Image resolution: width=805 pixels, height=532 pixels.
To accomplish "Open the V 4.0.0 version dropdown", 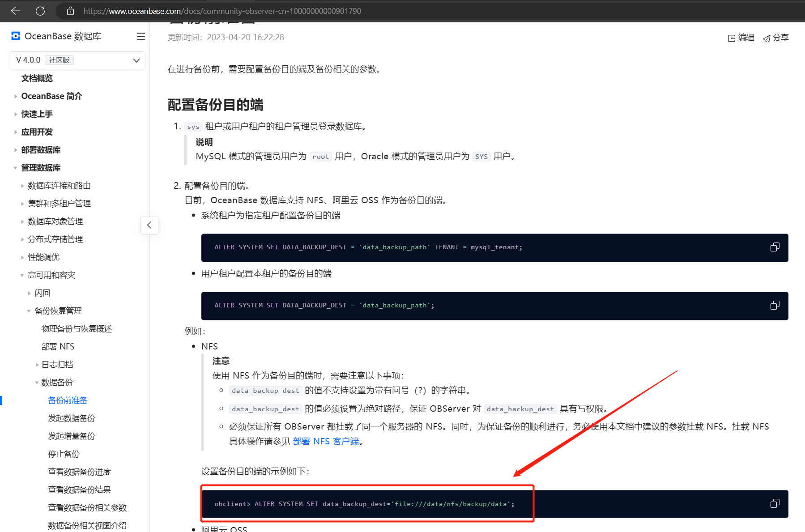I will 77,60.
